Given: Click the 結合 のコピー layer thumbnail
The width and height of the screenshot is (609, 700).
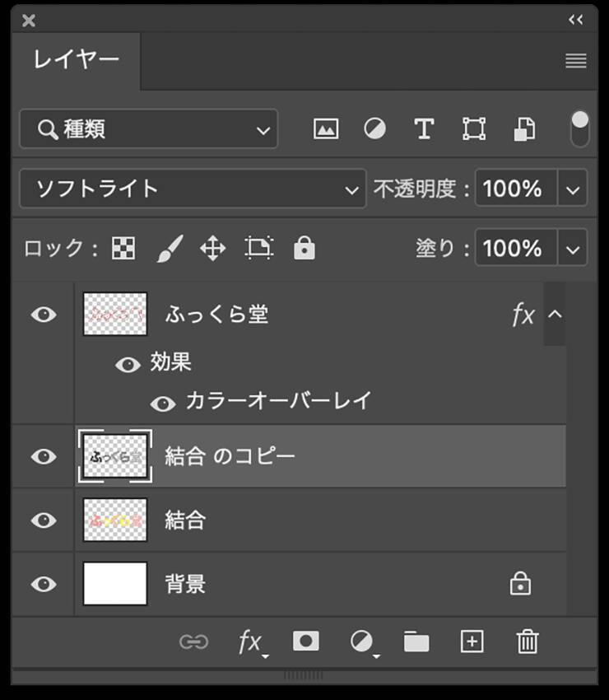Looking at the screenshot, I should coord(115,456).
